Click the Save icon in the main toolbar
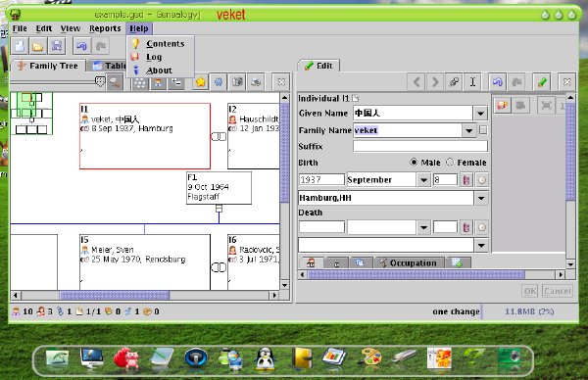Screen dimensions: 588x380 point(57,46)
